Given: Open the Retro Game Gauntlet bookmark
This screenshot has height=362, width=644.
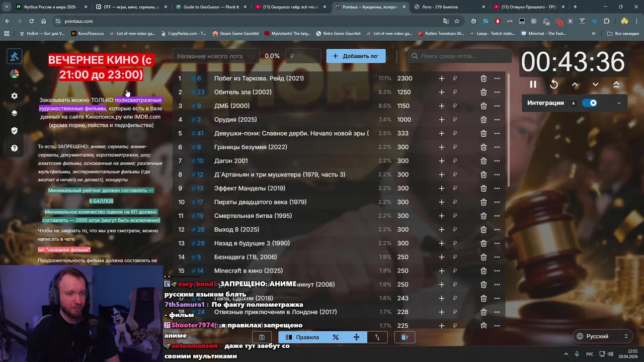Looking at the screenshot, I should pyautogui.click(x=338, y=34).
